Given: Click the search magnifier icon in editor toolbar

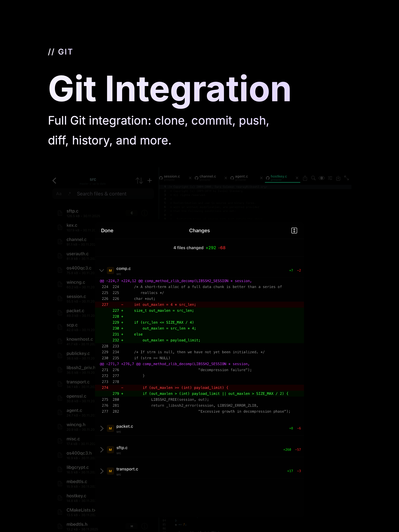Looking at the screenshot, I should click(313, 178).
